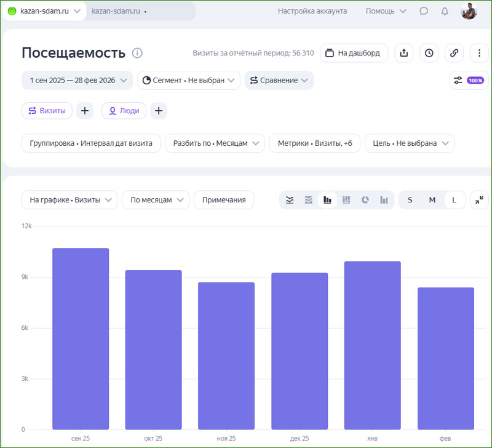Open the data accuracy slider 100%
Image resolution: width=492 pixels, height=448 pixels.
[x=469, y=81]
